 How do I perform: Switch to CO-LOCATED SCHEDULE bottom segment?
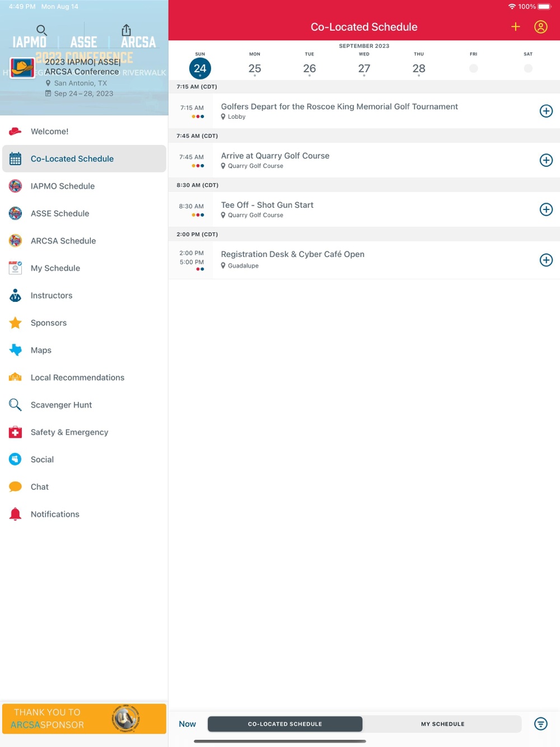(285, 724)
